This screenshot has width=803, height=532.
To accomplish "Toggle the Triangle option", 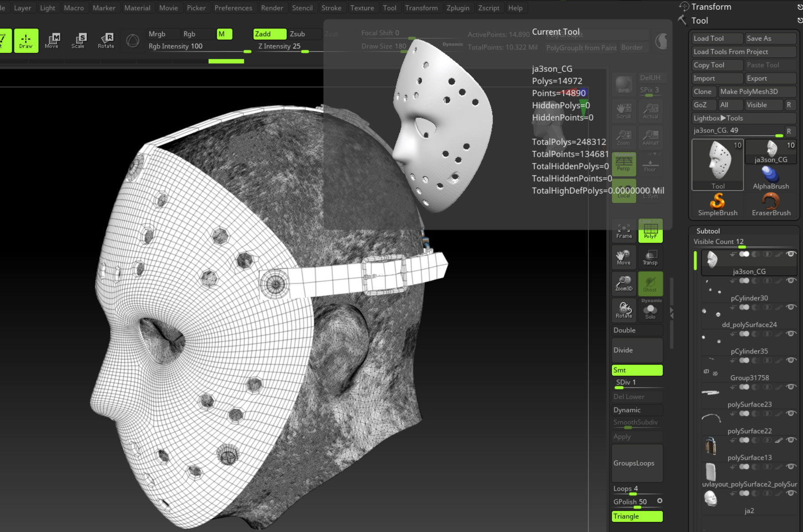I will tap(637, 516).
